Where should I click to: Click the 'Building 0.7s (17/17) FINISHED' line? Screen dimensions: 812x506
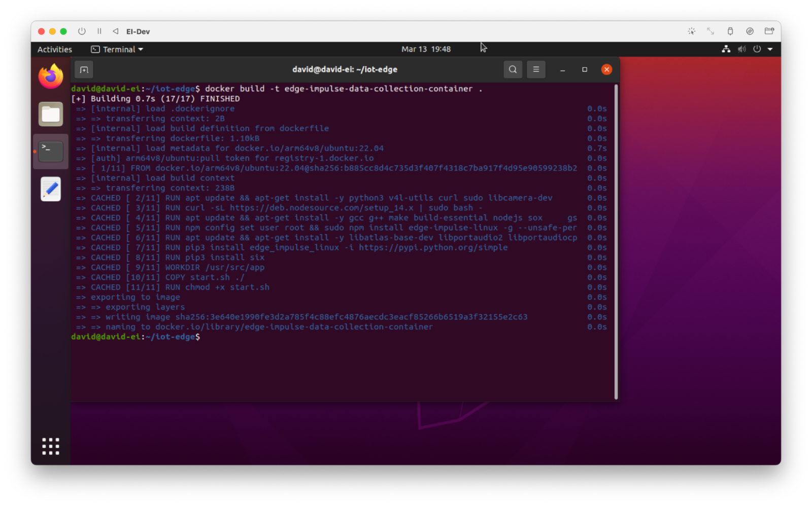coord(155,99)
